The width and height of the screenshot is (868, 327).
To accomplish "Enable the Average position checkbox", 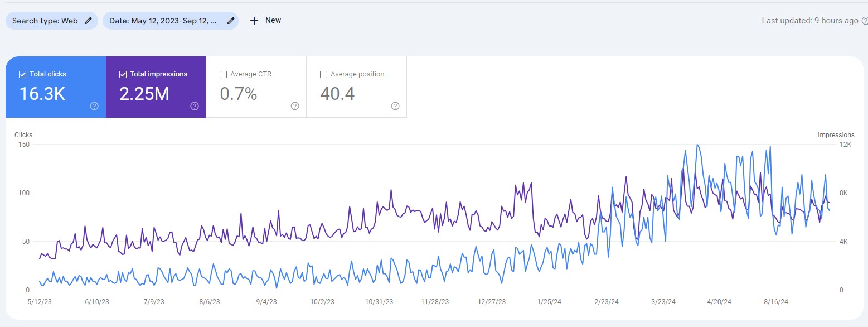I will pyautogui.click(x=324, y=74).
